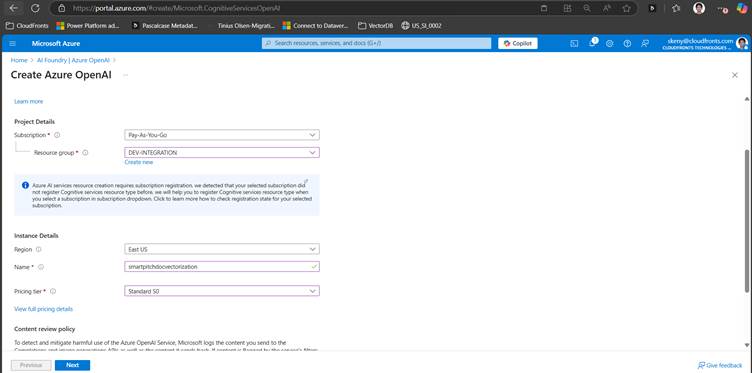Open Azure portal settings gear
This screenshot has height=373, width=752.
coord(610,44)
